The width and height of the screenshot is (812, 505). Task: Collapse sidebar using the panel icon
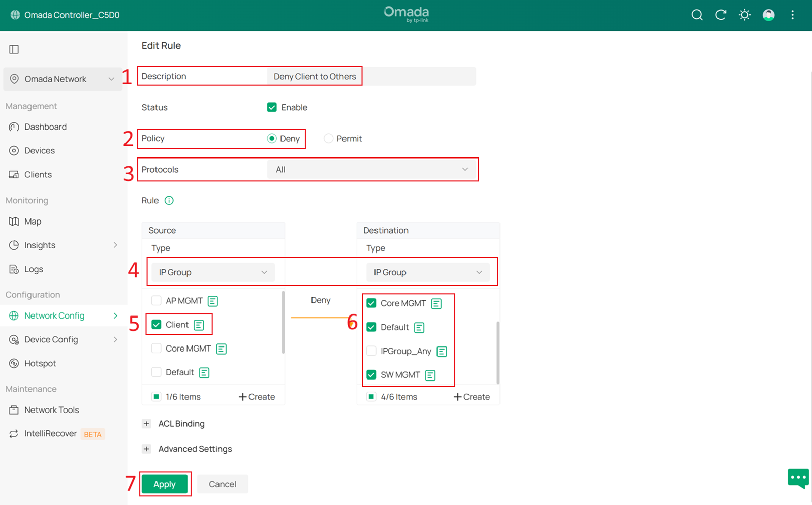pyautogui.click(x=14, y=49)
